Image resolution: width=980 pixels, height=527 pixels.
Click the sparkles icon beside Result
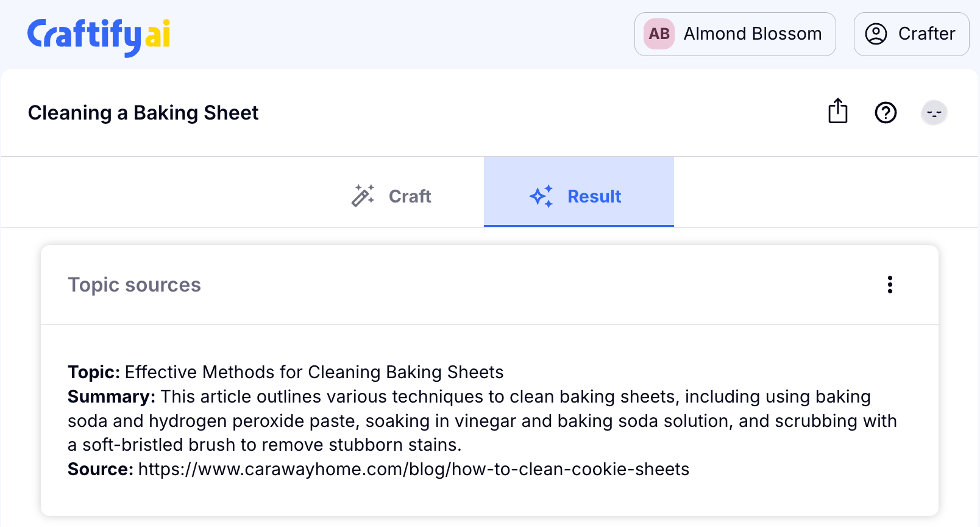tap(541, 196)
